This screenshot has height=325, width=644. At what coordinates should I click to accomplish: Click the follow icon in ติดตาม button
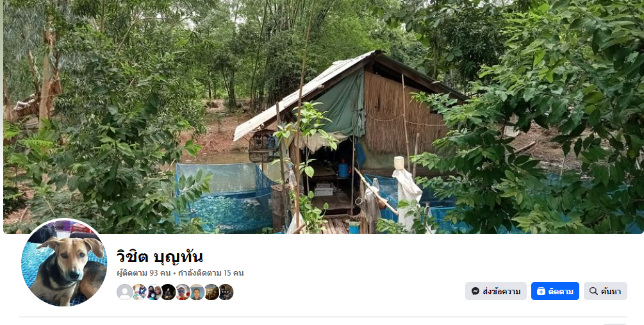(541, 291)
